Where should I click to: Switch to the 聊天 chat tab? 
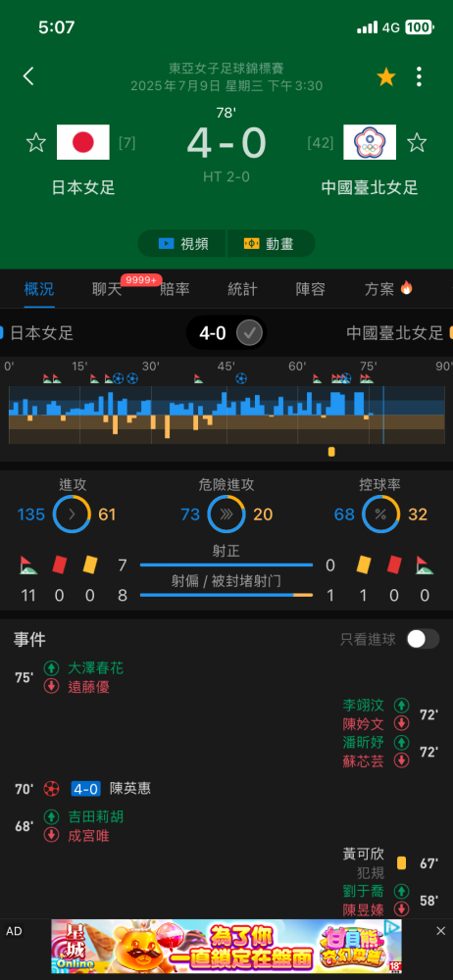(107, 289)
